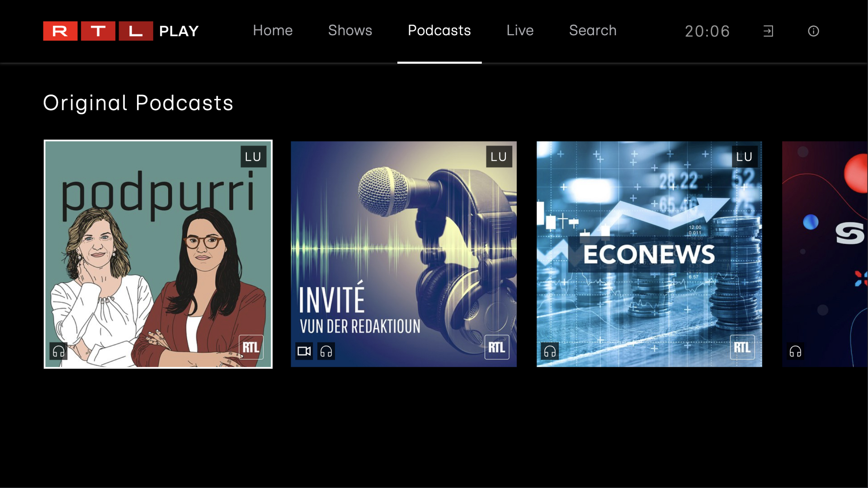Open Invité vun der Redaktioun podcast
Viewport: 868px width, 488px height.
(x=403, y=254)
